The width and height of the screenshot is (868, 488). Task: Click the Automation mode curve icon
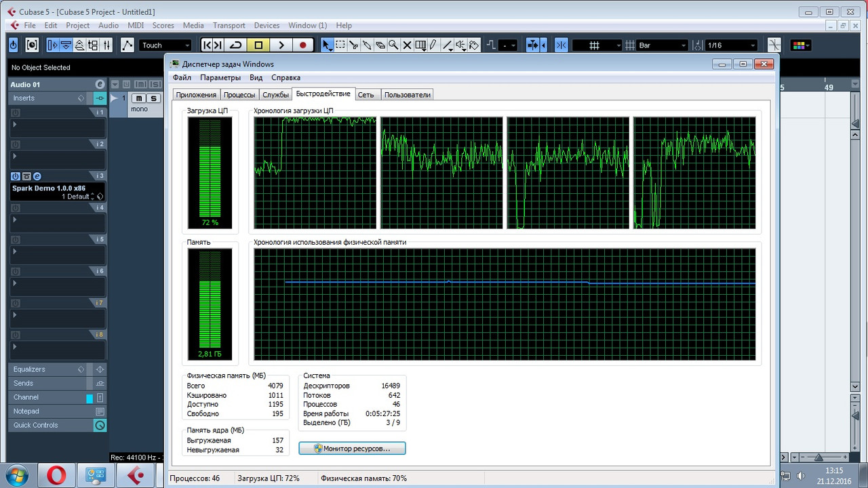coord(127,45)
